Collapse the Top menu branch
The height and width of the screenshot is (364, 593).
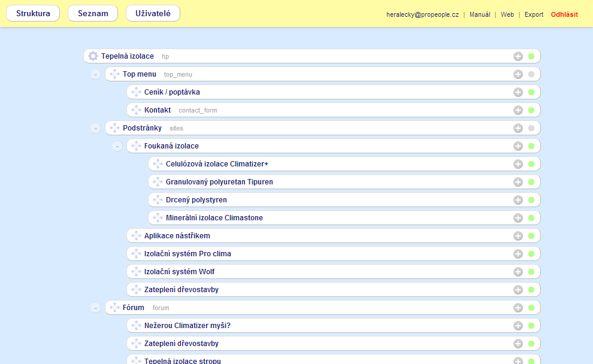coord(96,75)
